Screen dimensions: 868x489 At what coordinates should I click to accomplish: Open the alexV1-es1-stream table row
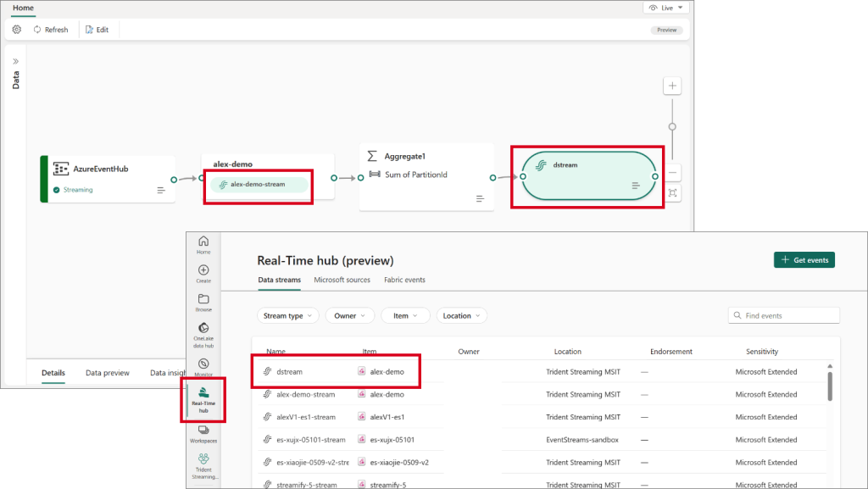540,417
